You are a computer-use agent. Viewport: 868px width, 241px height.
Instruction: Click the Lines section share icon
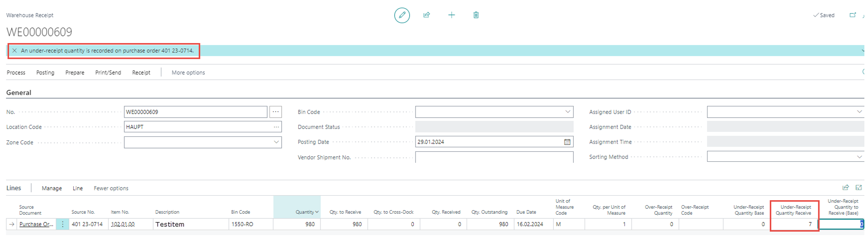[845, 188]
